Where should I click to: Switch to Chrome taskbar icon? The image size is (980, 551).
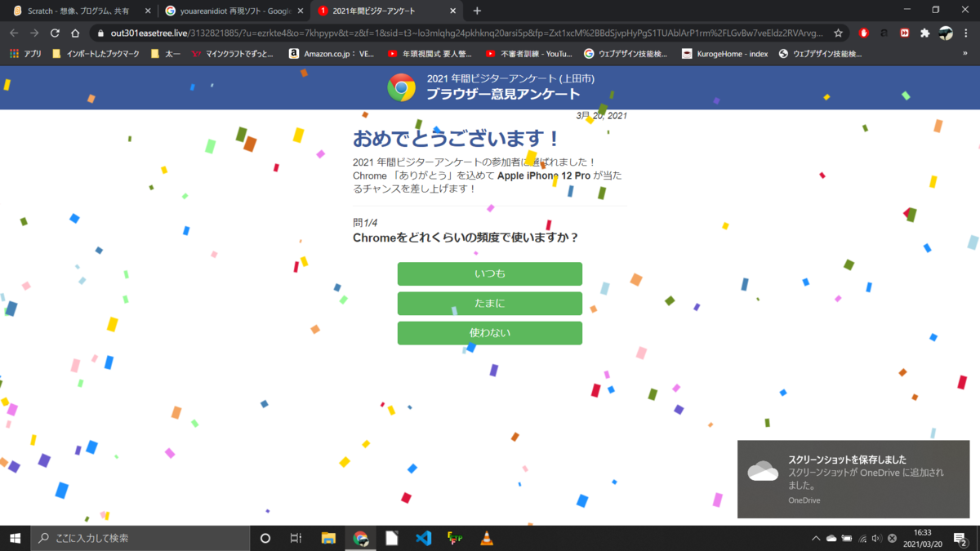click(360, 538)
